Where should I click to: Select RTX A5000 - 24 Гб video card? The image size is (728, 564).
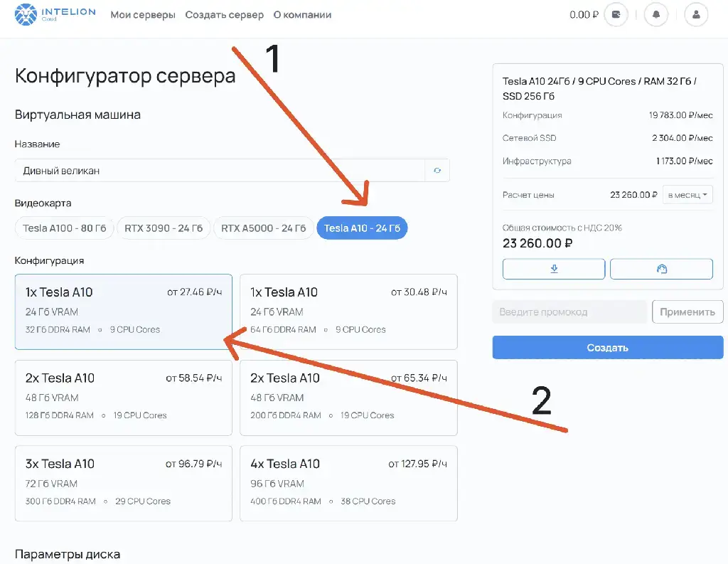tap(263, 228)
